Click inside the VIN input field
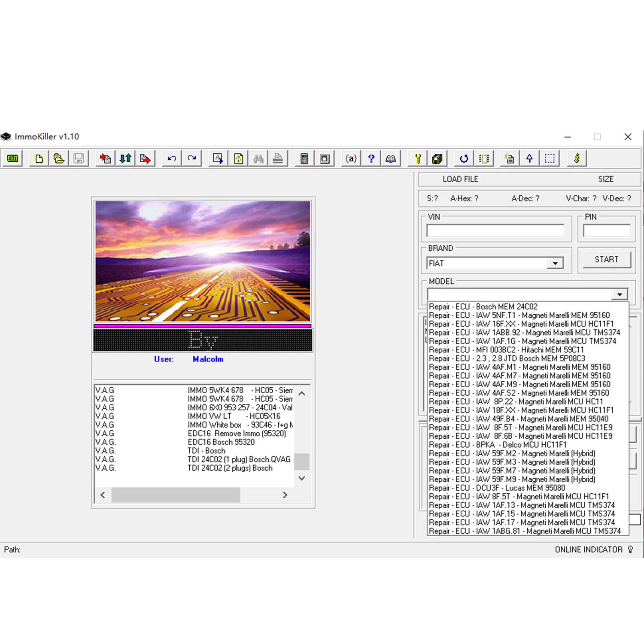644x644 pixels. point(496,231)
